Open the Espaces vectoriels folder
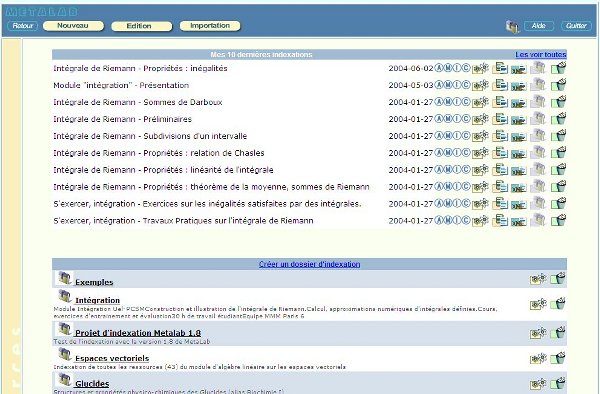Screen dimensions: 600x394 (112, 358)
